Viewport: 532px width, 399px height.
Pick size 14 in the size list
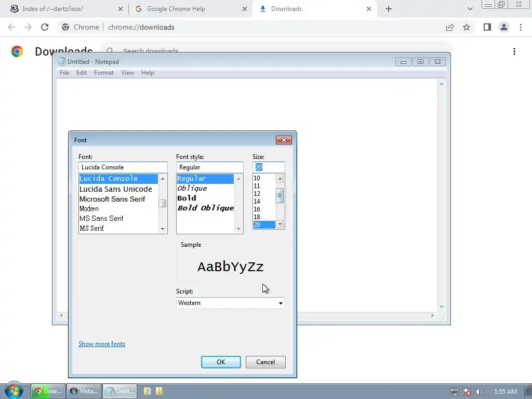[264, 202]
